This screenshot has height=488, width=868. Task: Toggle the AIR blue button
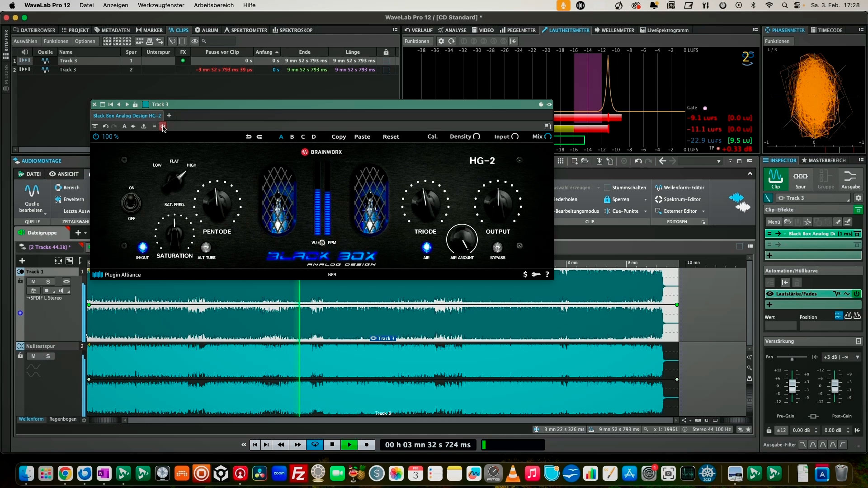pyautogui.click(x=426, y=247)
